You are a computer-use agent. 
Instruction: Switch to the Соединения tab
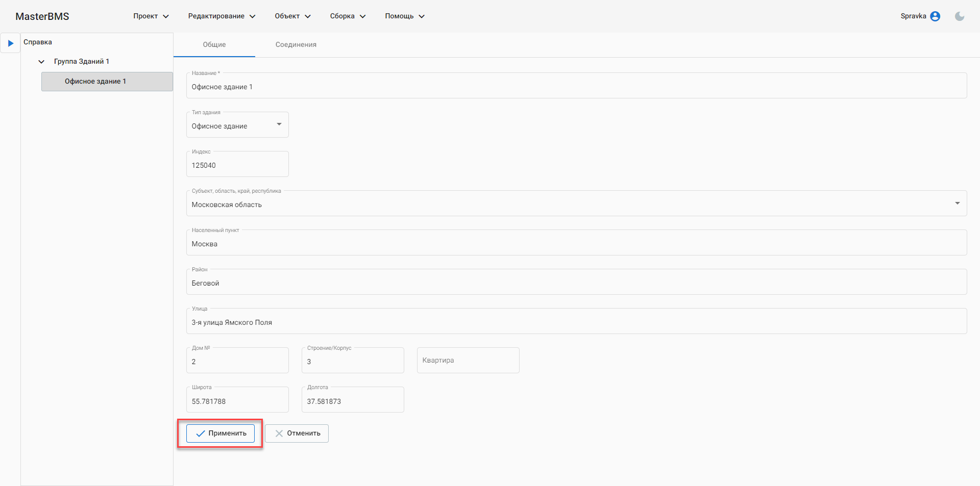[296, 45]
